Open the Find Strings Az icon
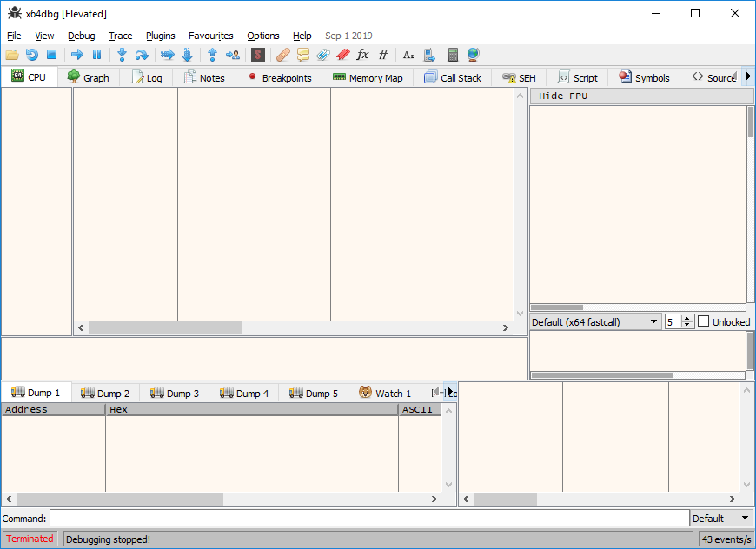Image resolution: width=756 pixels, height=549 pixels. 408,55
